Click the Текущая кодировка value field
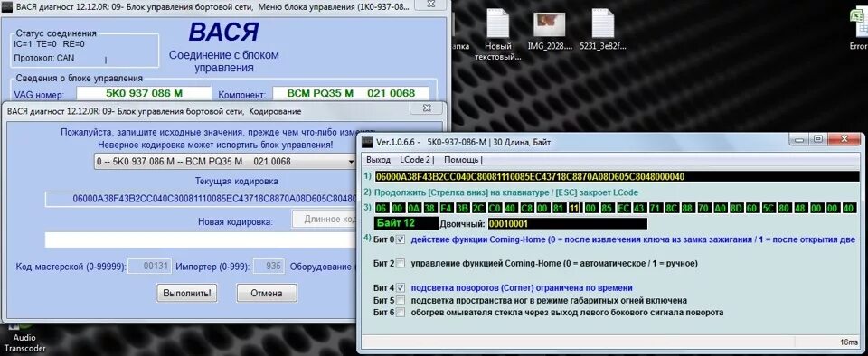The image size is (868, 356). (x=202, y=199)
